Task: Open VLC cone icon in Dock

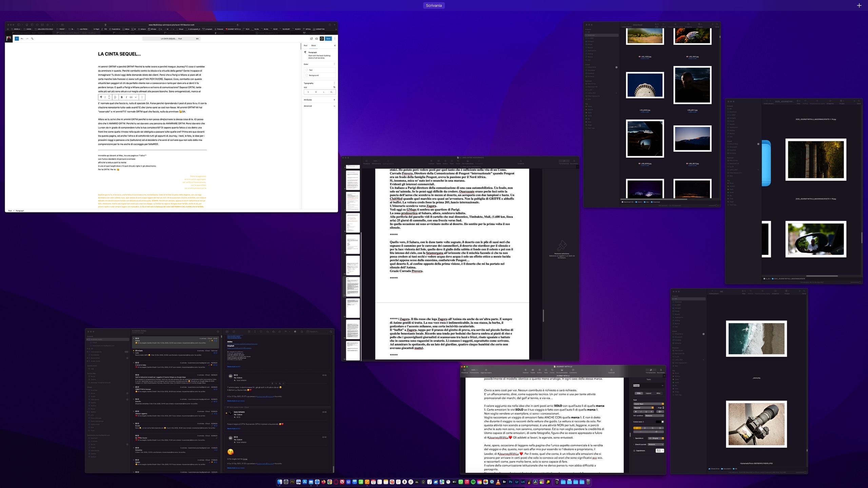Action: click(498, 482)
